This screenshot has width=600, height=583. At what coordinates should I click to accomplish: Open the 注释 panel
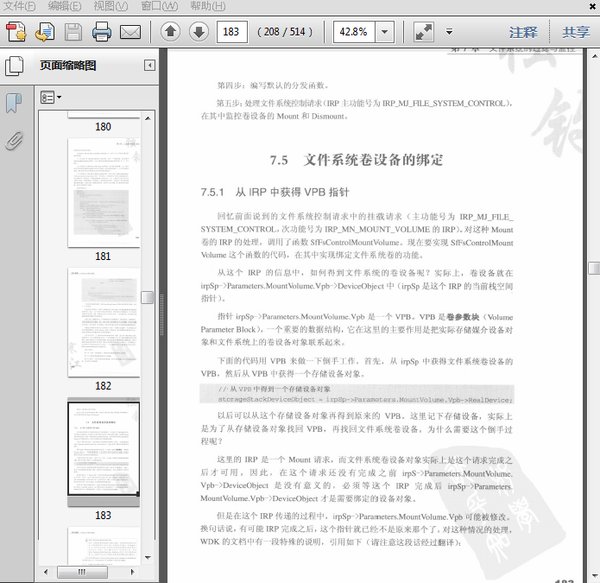[x=523, y=32]
